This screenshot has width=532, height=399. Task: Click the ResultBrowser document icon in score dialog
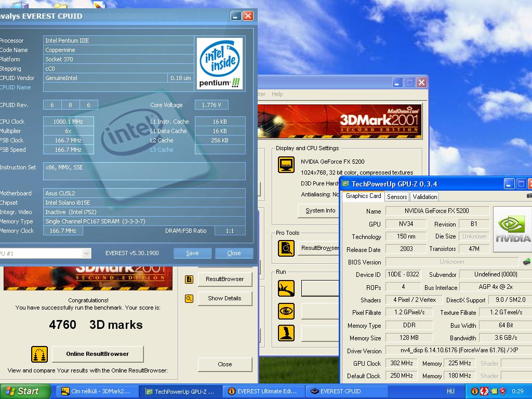(189, 279)
